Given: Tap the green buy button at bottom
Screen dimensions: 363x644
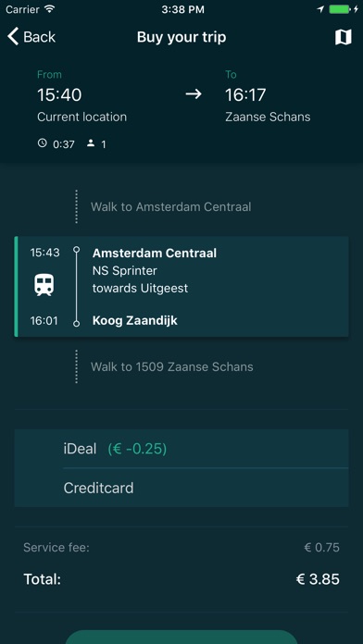Looking at the screenshot, I should [x=181, y=637].
